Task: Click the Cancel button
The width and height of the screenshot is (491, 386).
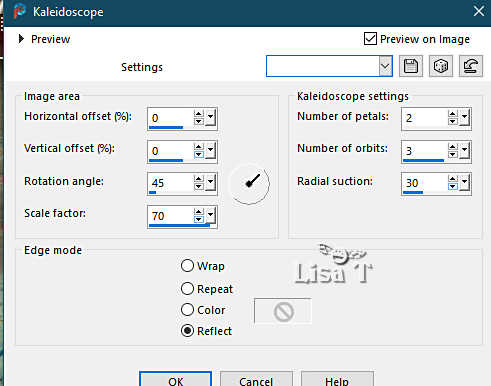Action: [x=256, y=379]
